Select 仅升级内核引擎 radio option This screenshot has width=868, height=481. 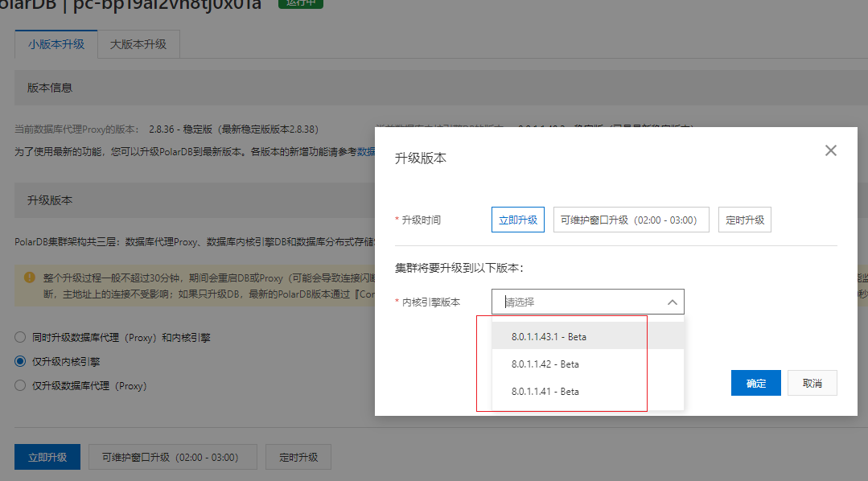point(20,361)
